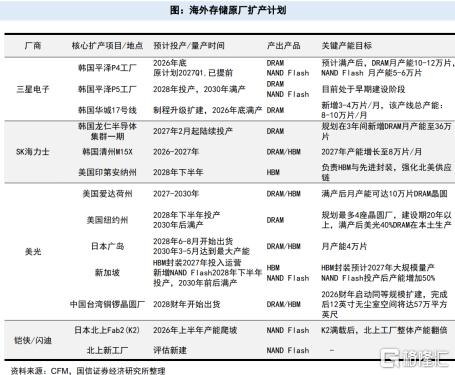Select the 2026-2027年 cell

176,152
